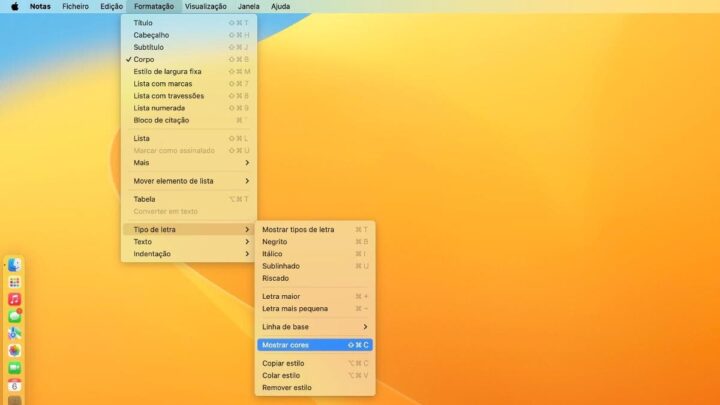720x405 pixels.
Task: Choose Copiar estilo
Action: (x=315, y=363)
